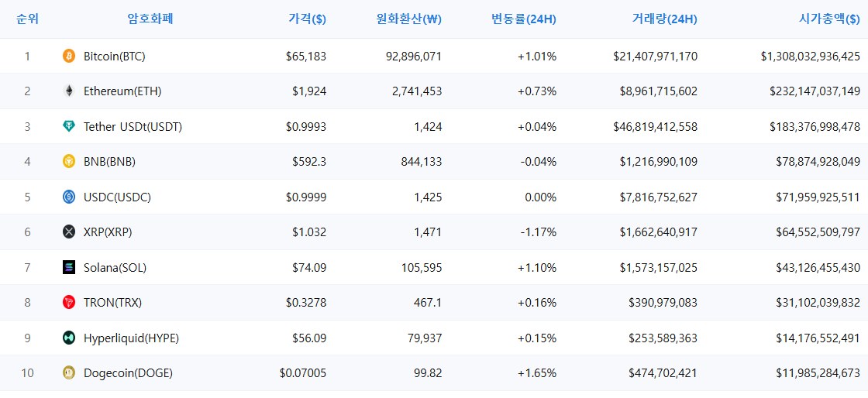Click the Tether USDt coin icon

point(69,126)
